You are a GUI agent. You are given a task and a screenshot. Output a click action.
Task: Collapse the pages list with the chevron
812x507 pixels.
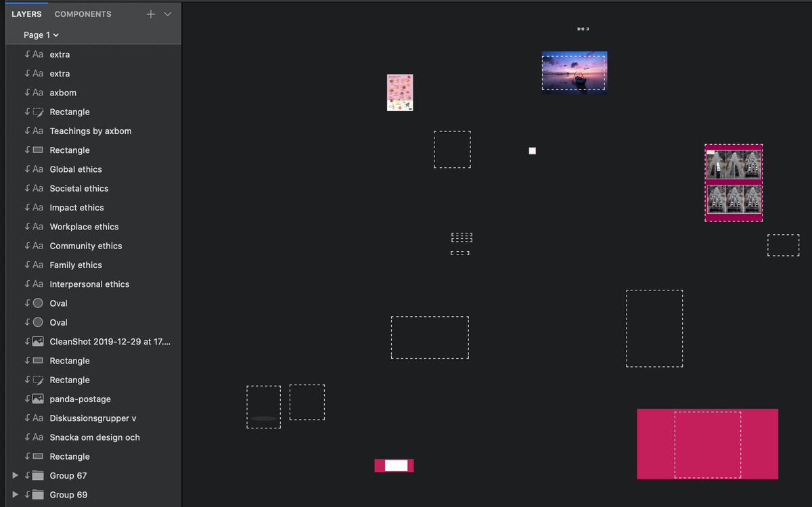pyautogui.click(x=168, y=14)
